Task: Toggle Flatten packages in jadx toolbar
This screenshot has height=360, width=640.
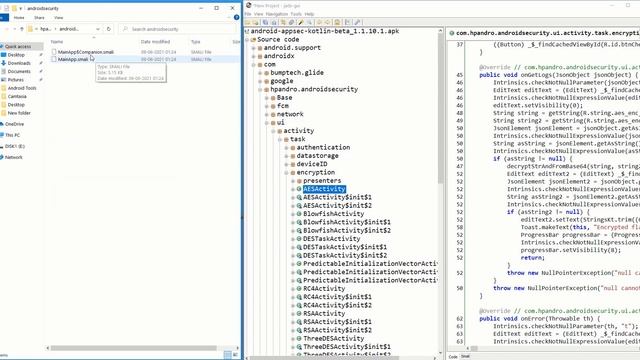Action: click(x=291, y=22)
